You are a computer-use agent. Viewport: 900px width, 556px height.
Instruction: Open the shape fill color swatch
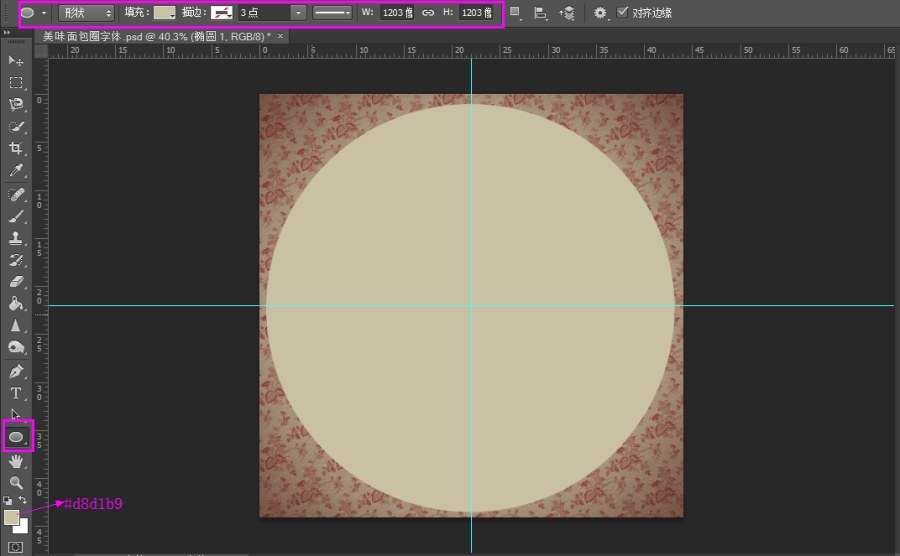[x=165, y=13]
